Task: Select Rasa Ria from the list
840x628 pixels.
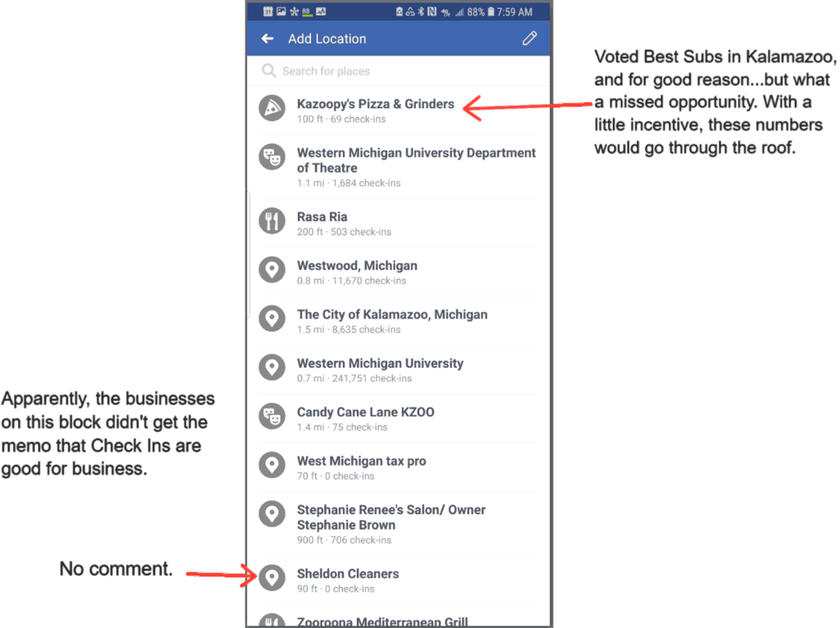Action: coord(399,223)
